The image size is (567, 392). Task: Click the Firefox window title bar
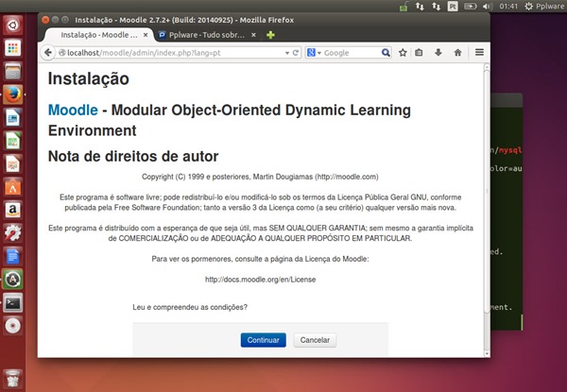(264, 20)
